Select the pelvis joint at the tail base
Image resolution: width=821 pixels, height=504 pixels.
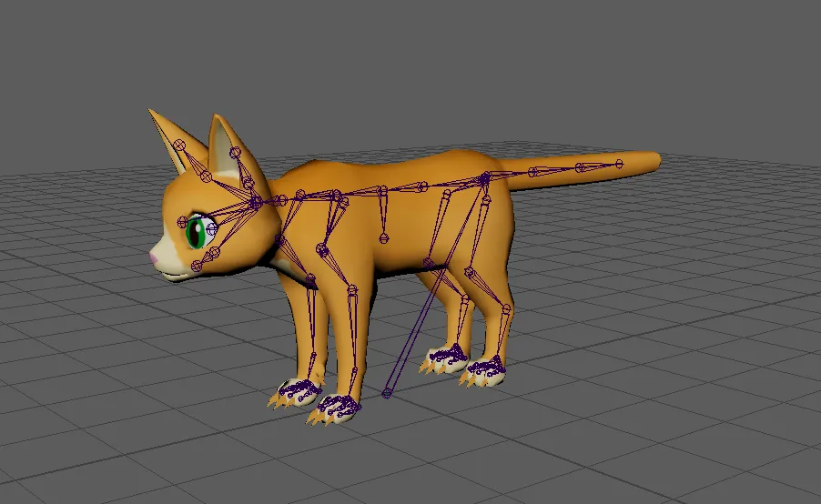coord(485,179)
